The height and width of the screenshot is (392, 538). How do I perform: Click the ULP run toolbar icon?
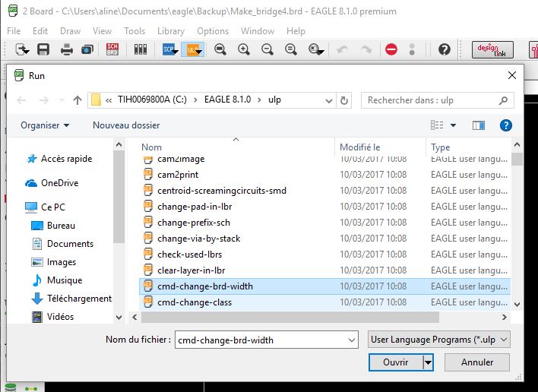pos(193,49)
